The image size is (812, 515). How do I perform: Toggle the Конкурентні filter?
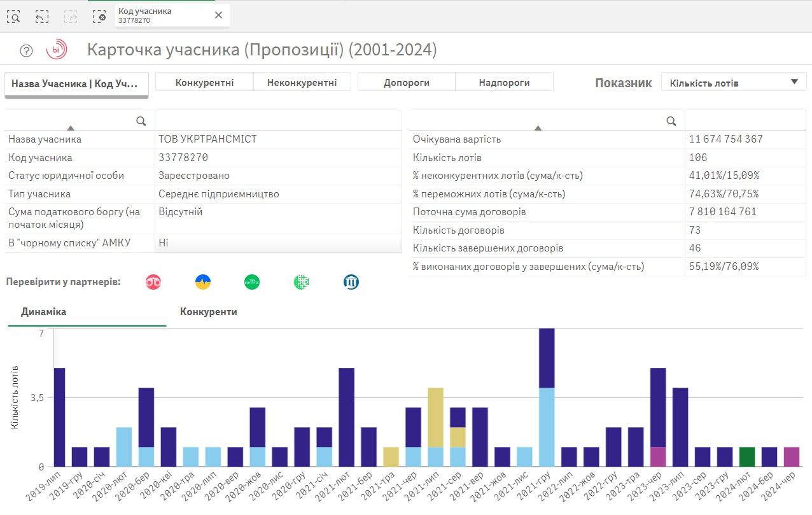tap(204, 81)
